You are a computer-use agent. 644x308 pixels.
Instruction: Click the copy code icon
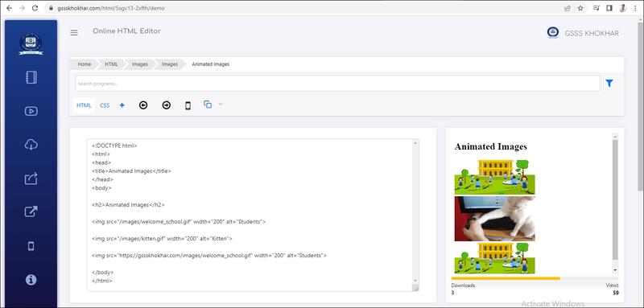coord(208,105)
